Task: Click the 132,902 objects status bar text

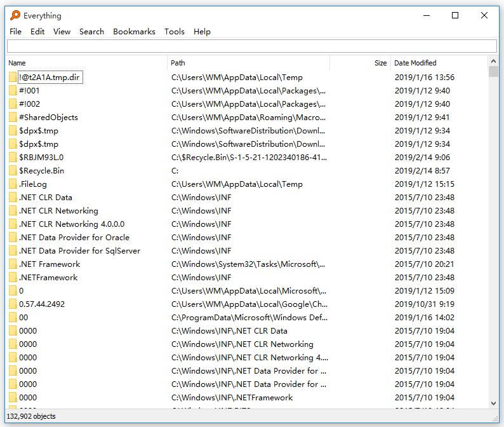Action: click(x=31, y=416)
